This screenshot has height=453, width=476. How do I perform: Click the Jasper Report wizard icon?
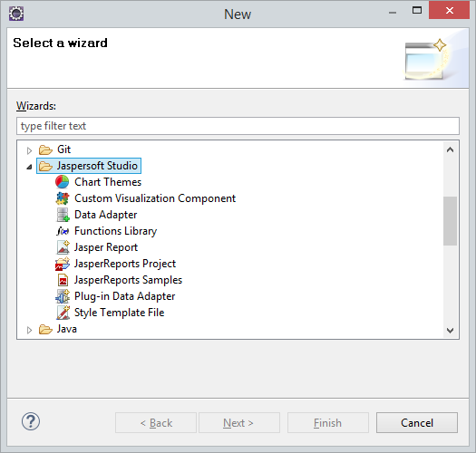coord(63,247)
